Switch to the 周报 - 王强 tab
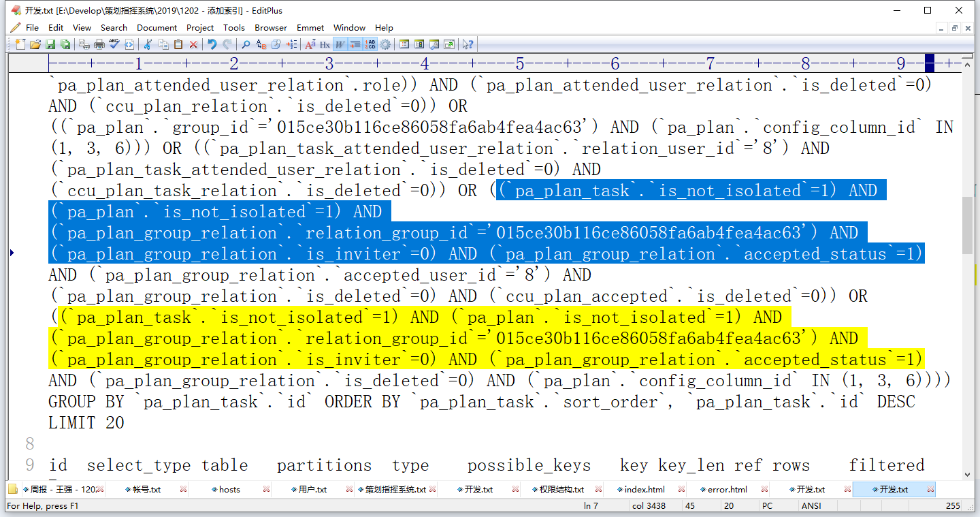 [x=63, y=489]
